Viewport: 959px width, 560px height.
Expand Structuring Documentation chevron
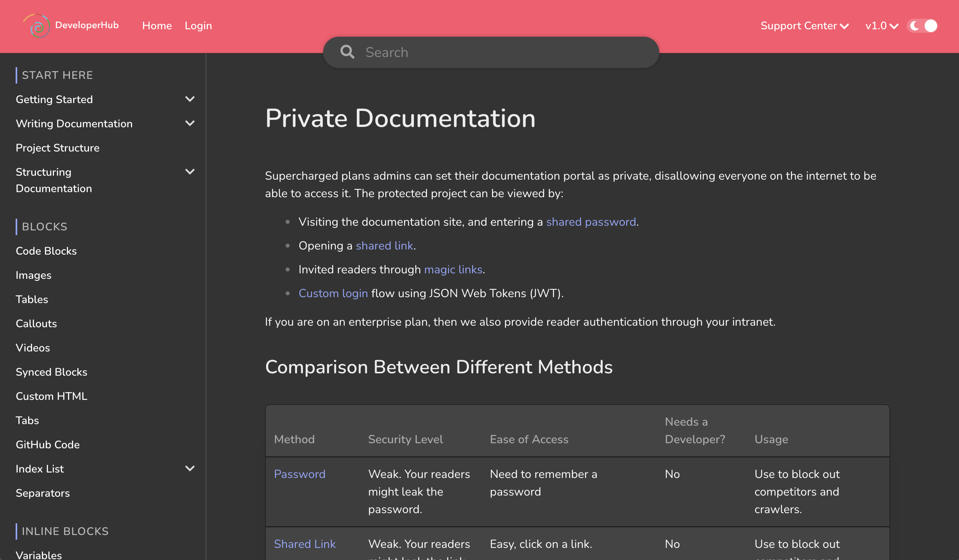(190, 172)
